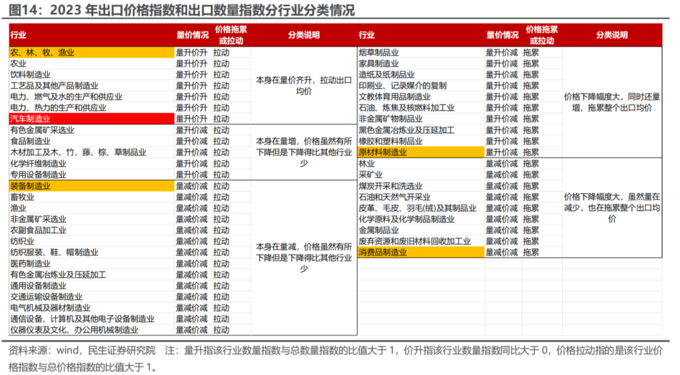Click the '畜牧业' row label
Image resolution: width=680 pixels, height=375 pixels.
coord(22,197)
